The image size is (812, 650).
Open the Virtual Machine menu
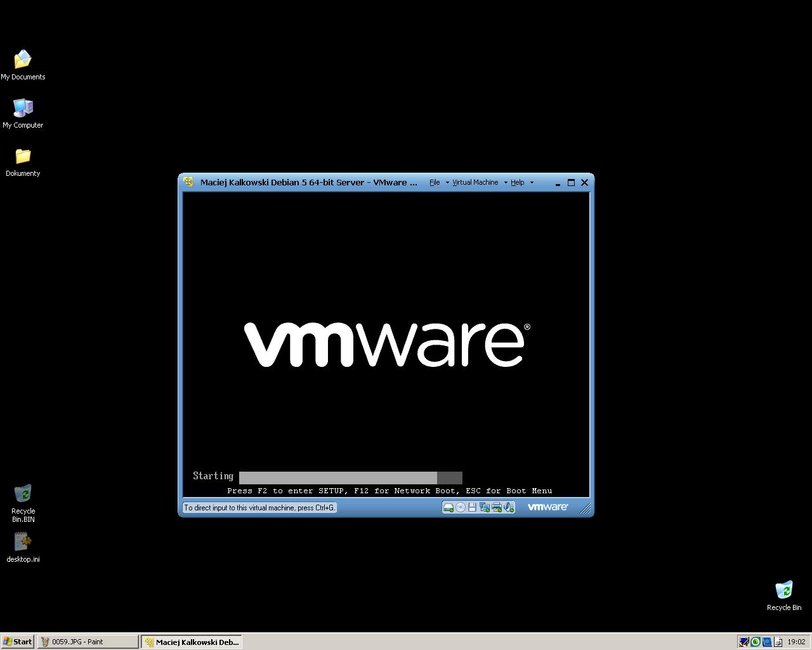pyautogui.click(x=475, y=182)
